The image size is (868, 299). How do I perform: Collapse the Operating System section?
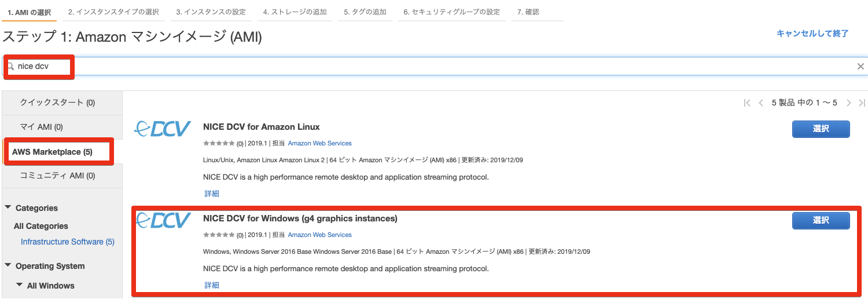9,266
